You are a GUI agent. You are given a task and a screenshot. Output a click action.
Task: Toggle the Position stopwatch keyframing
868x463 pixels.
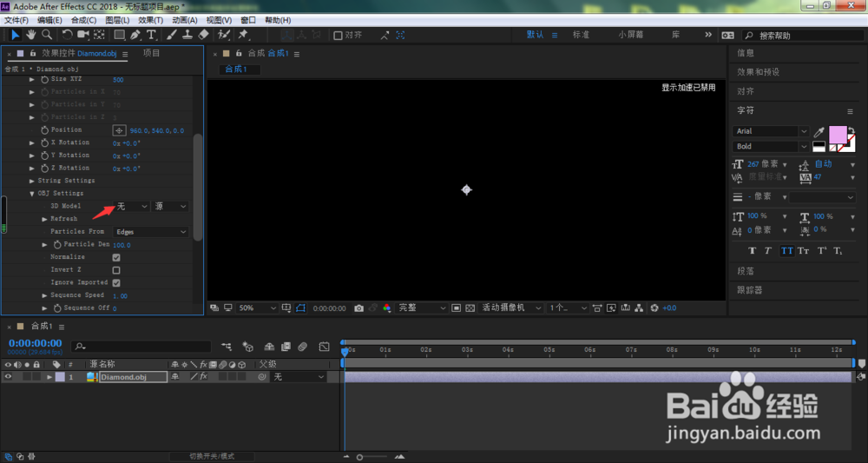click(x=45, y=130)
